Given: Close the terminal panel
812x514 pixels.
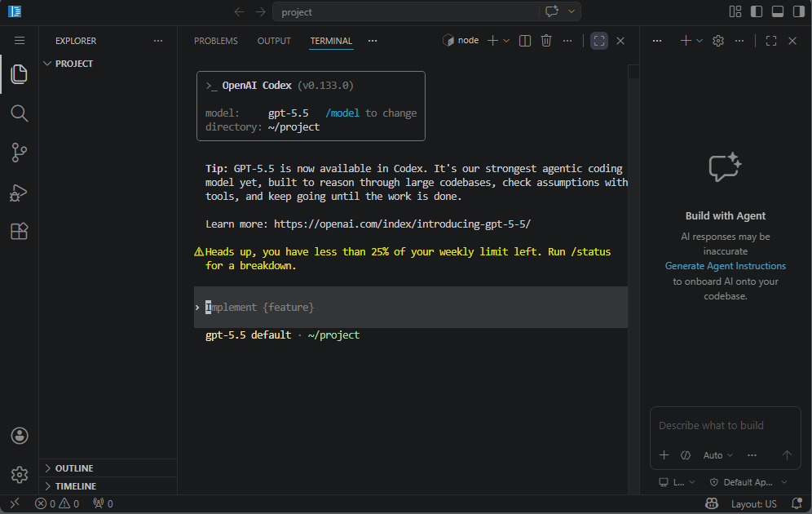Looking at the screenshot, I should tap(620, 41).
